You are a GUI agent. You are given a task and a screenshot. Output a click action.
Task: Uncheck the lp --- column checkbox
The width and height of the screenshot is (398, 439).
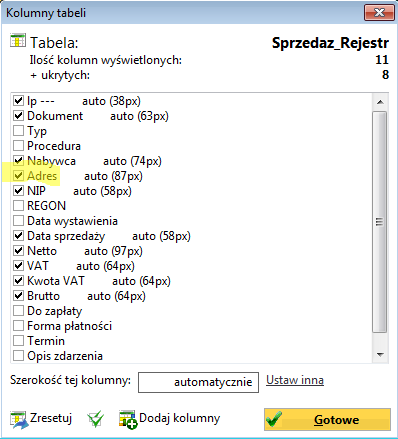pos(18,101)
